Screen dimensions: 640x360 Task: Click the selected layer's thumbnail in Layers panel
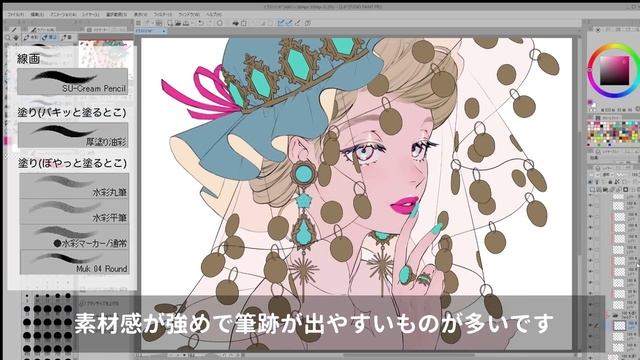(620, 326)
